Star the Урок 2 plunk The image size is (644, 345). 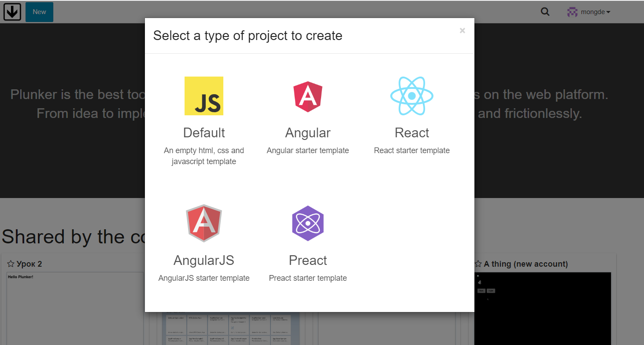point(11,264)
